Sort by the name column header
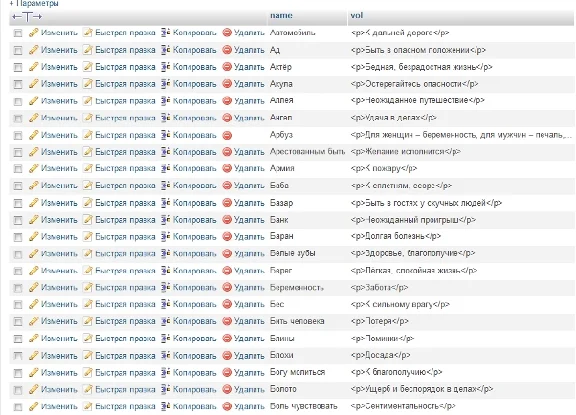Image resolution: width=576 pixels, height=415 pixels. click(x=281, y=15)
